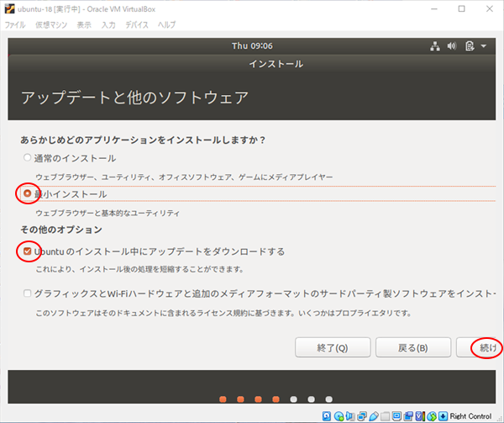
Task: Click the USB devices icon in the status bar
Action: click(x=374, y=416)
